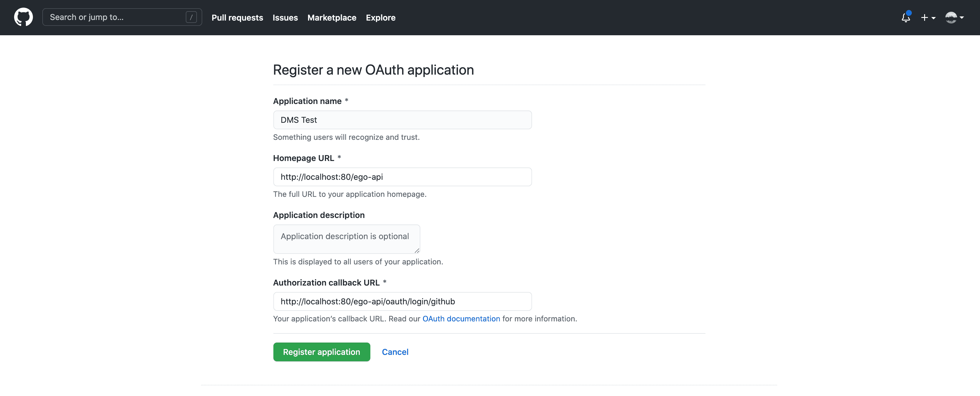The image size is (980, 396).
Task: Grab the description textarea resize handle
Action: 417,251
